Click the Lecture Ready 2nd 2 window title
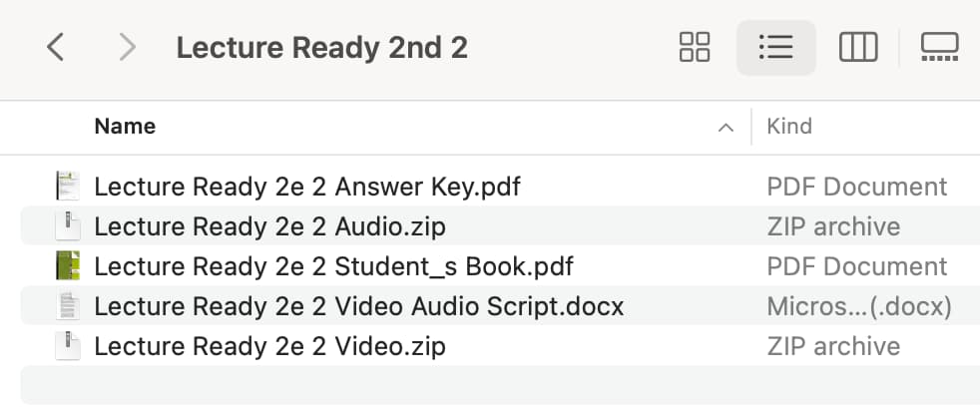This screenshot has width=980, height=407. tap(321, 47)
